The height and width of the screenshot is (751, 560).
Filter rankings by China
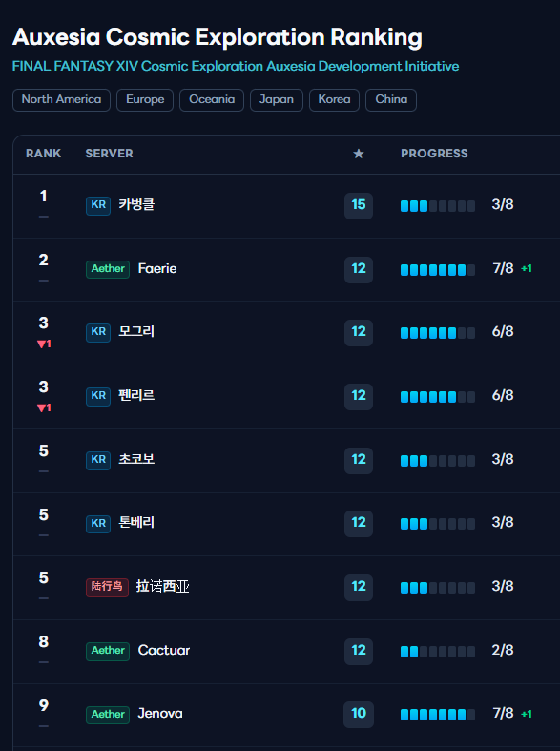pyautogui.click(x=391, y=99)
